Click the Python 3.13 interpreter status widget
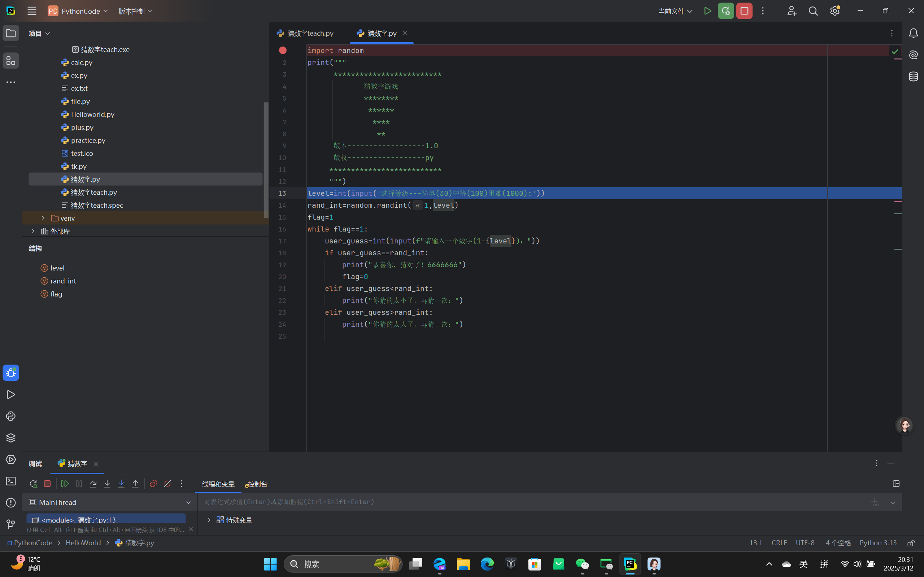Screen dimensions: 924x577 878,543
